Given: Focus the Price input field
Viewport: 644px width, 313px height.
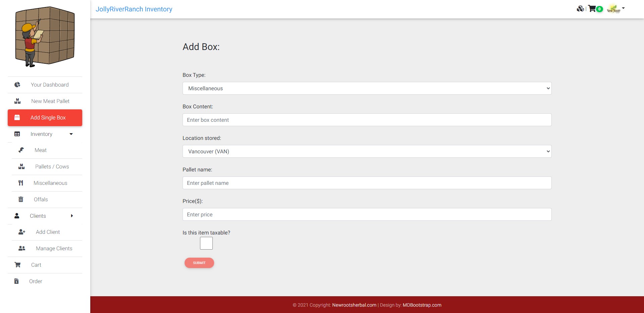Looking at the screenshot, I should 367,214.
